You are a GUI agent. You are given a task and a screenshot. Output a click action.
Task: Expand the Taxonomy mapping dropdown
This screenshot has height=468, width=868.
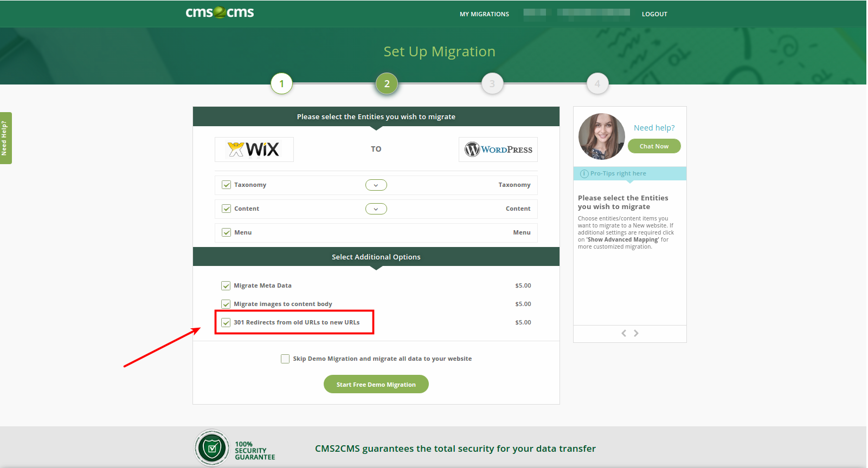(376, 185)
